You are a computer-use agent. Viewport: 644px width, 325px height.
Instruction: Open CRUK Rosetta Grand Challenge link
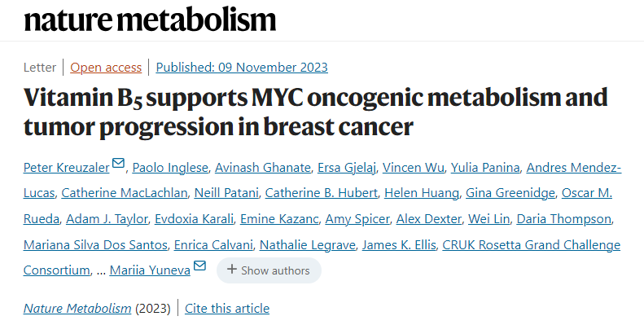coord(532,245)
